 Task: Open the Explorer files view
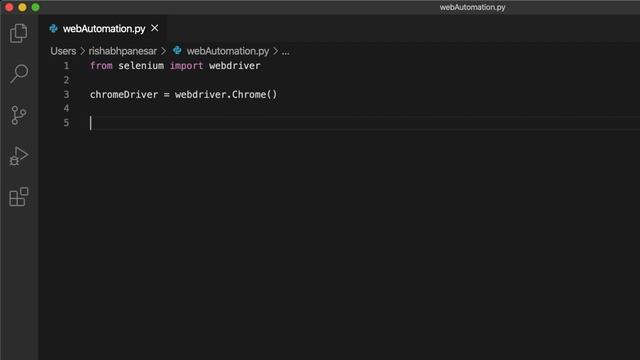point(19,33)
